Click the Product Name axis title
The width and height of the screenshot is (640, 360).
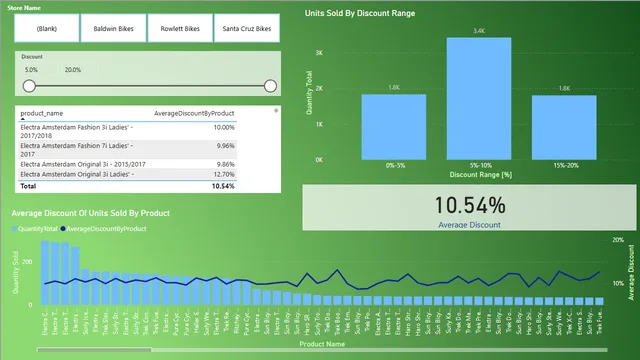click(322, 344)
